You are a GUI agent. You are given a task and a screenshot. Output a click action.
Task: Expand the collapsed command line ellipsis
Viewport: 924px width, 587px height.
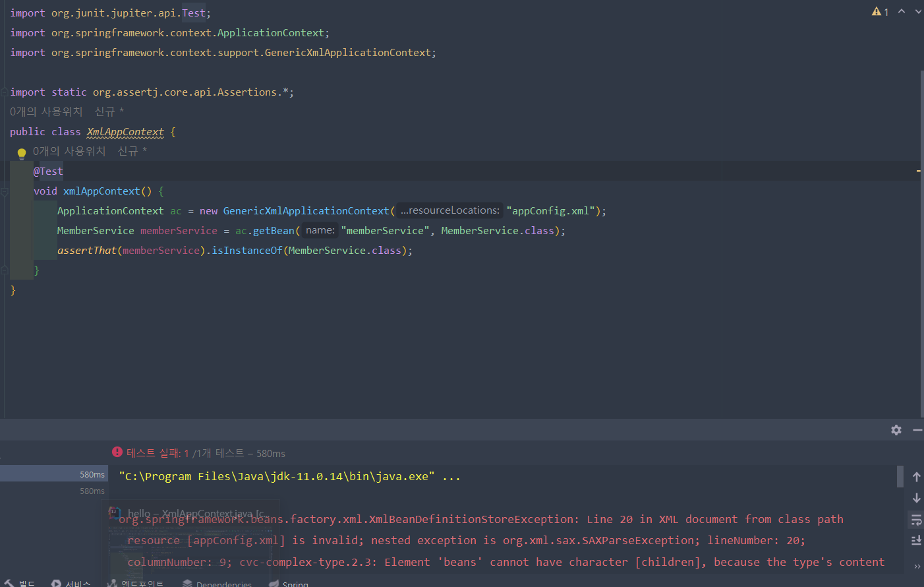tap(451, 476)
